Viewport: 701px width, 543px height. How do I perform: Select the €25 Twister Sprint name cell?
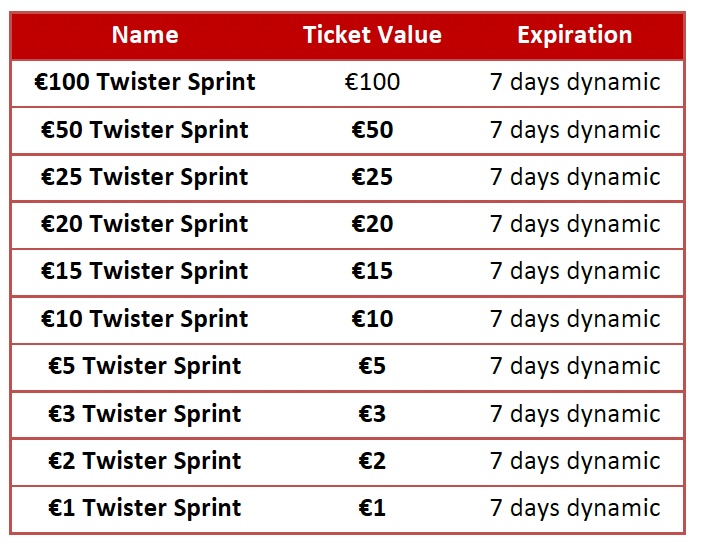145,177
